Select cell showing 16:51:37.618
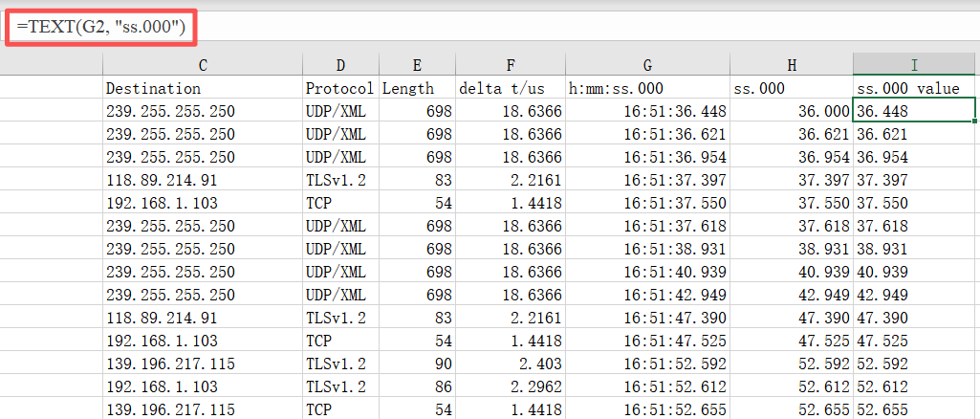Viewport: 980px width, 419px height. (x=647, y=225)
